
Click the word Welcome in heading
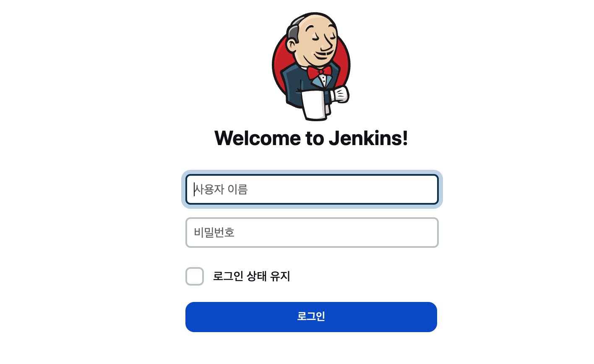(x=258, y=138)
